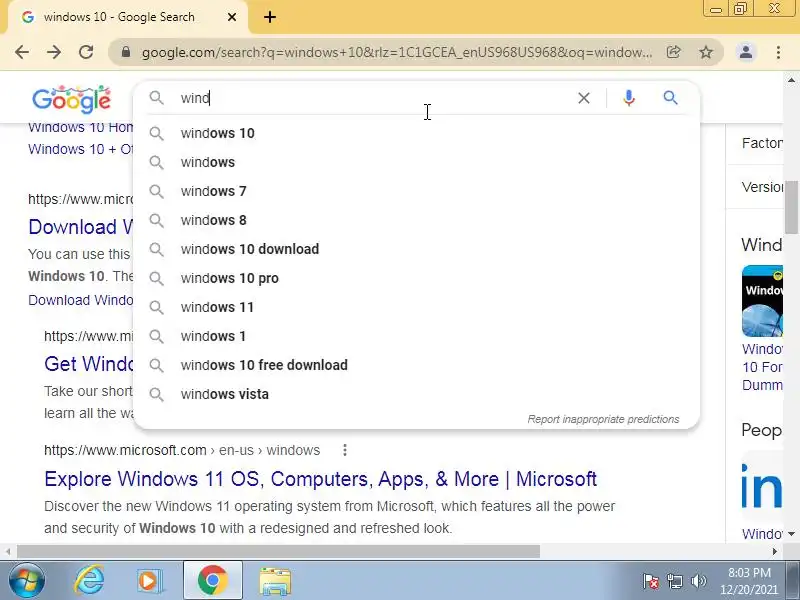Viewport: 800px width, 600px height.
Task: Launch Internet Explorer from the taskbar
Action: point(89,580)
